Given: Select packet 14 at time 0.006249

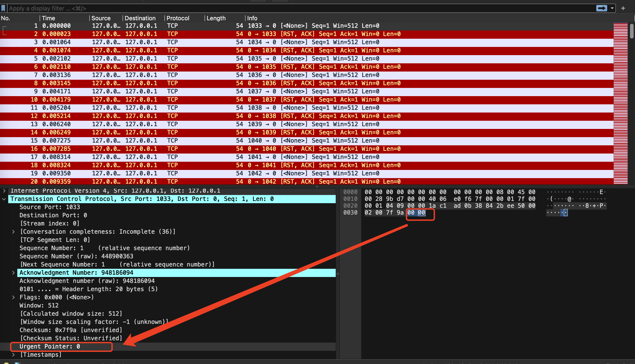Looking at the screenshot, I should pyautogui.click(x=306, y=133).
